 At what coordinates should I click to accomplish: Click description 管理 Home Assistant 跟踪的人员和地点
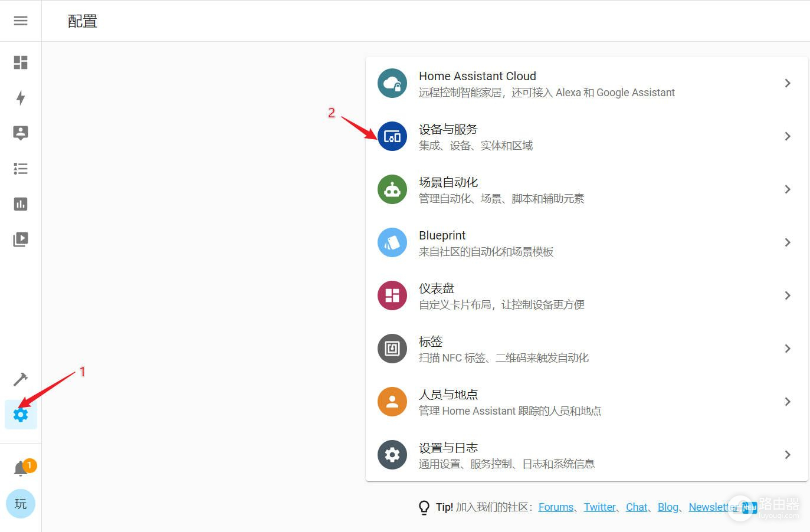(x=510, y=411)
